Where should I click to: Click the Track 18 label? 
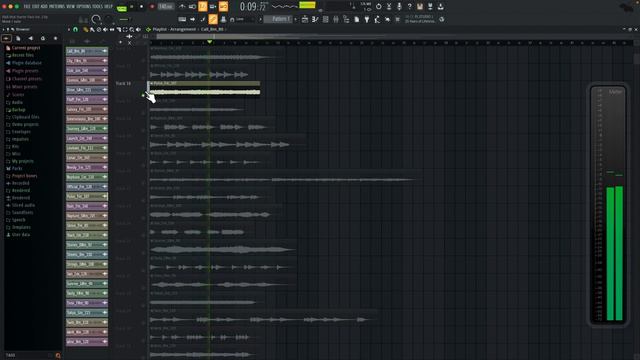click(123, 83)
